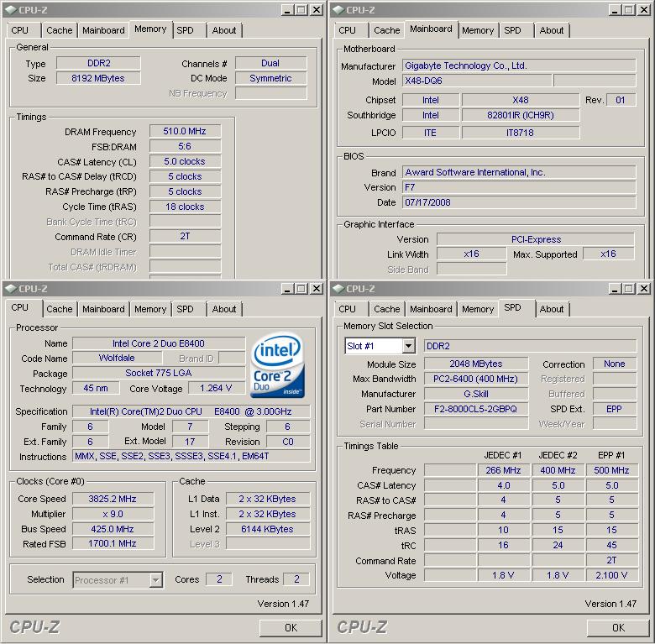This screenshot has height=644, width=655.
Task: Close the processor CPU-Z window
Action: 317,289
